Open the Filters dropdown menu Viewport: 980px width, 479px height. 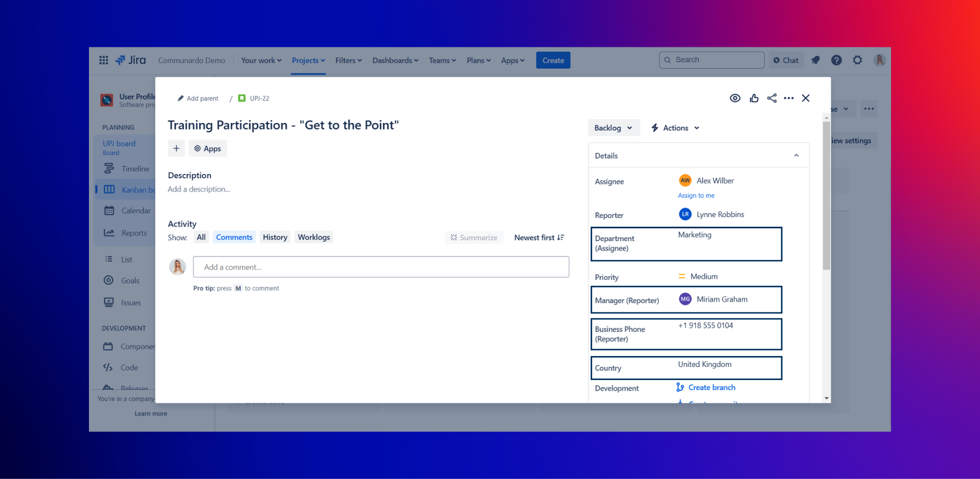pyautogui.click(x=348, y=60)
